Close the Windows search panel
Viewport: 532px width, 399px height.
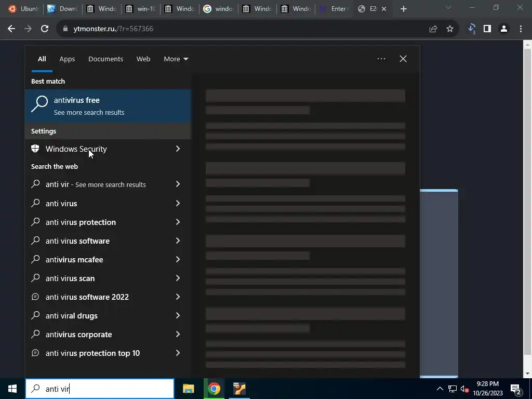(x=403, y=59)
